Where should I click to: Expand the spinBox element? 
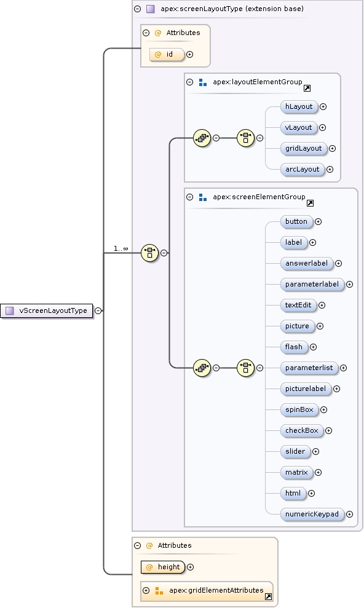click(323, 410)
